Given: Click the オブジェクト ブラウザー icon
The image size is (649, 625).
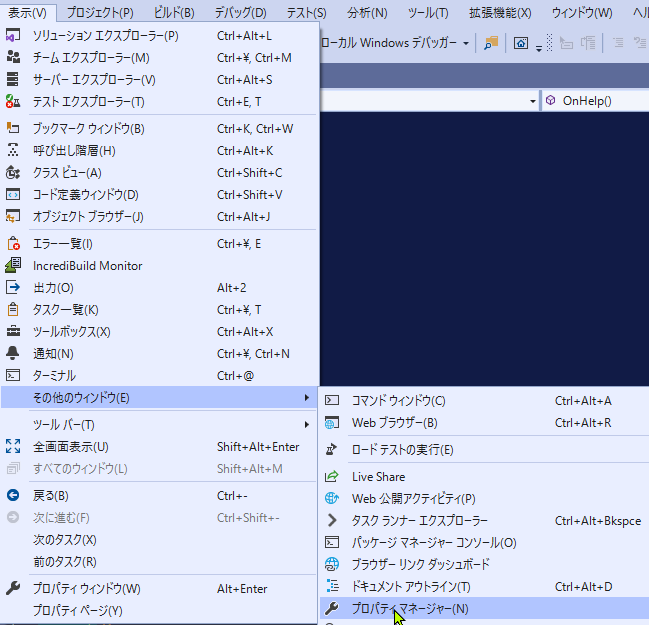Looking at the screenshot, I should pyautogui.click(x=13, y=216).
